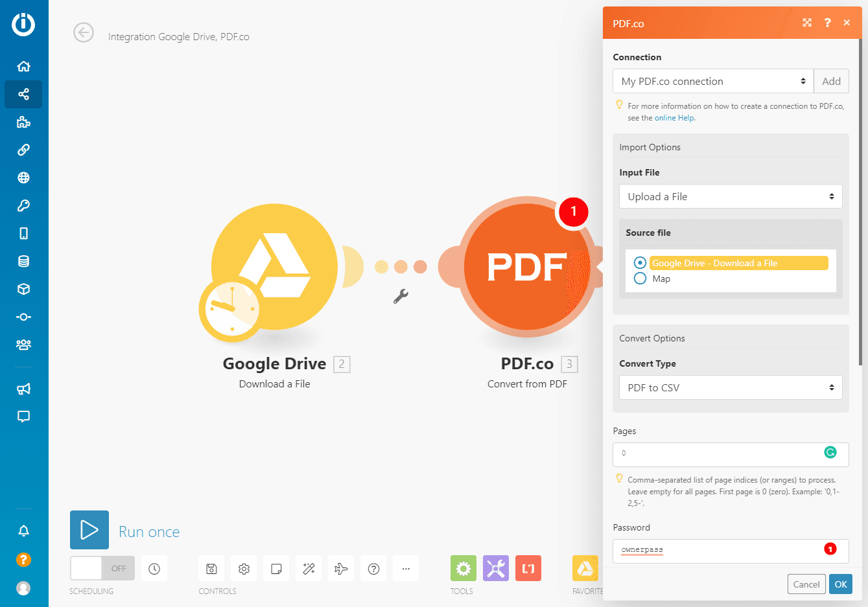This screenshot has height=607, width=868.
Task: Click the explain flow airplane icon
Action: [x=341, y=569]
